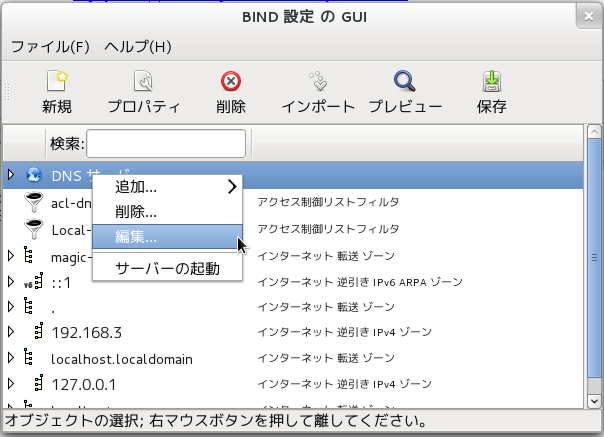Click the v6 zone icon for ::1
Viewport: 604px width, 437px height.
(34, 281)
